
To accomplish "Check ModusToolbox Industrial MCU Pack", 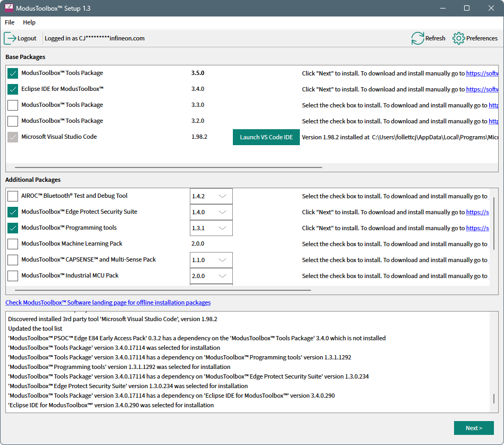I will click(x=13, y=276).
